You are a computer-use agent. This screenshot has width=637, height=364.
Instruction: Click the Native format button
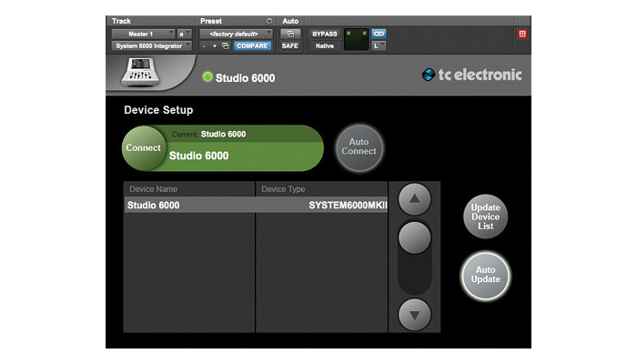pyautogui.click(x=325, y=45)
